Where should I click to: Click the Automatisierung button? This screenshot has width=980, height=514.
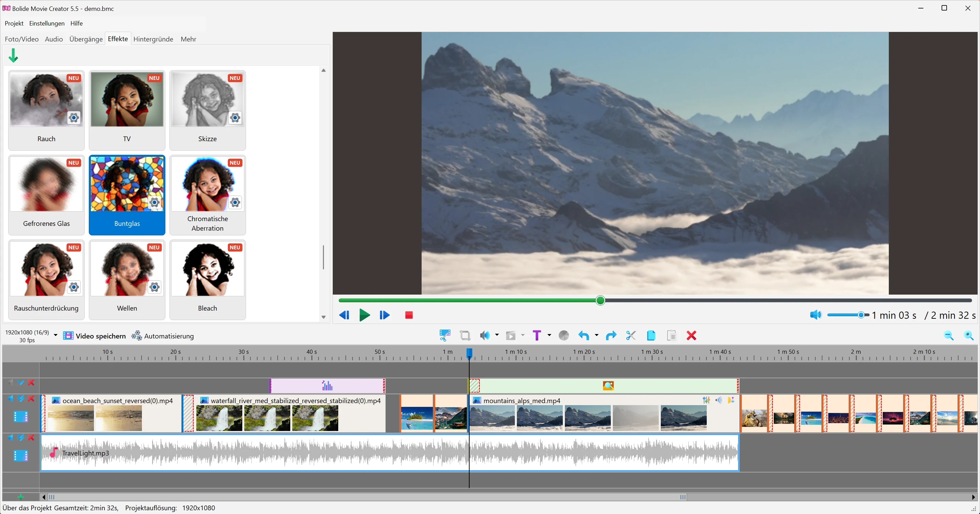click(x=162, y=336)
